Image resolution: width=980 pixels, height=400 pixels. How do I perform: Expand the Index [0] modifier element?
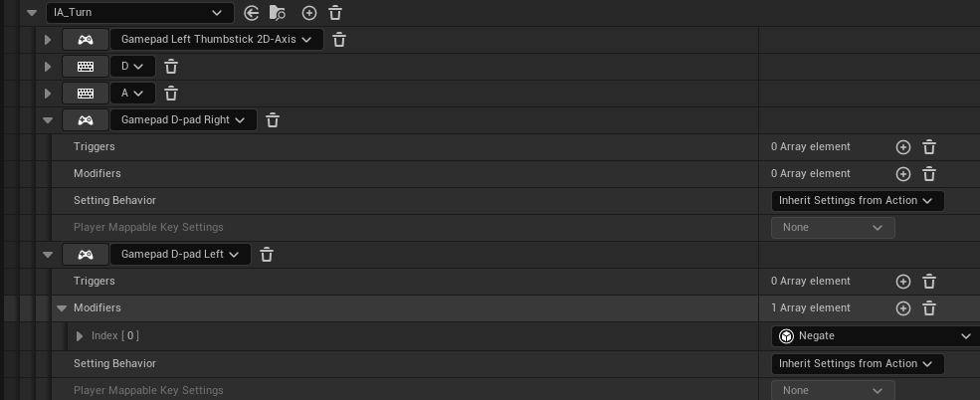[80, 336]
